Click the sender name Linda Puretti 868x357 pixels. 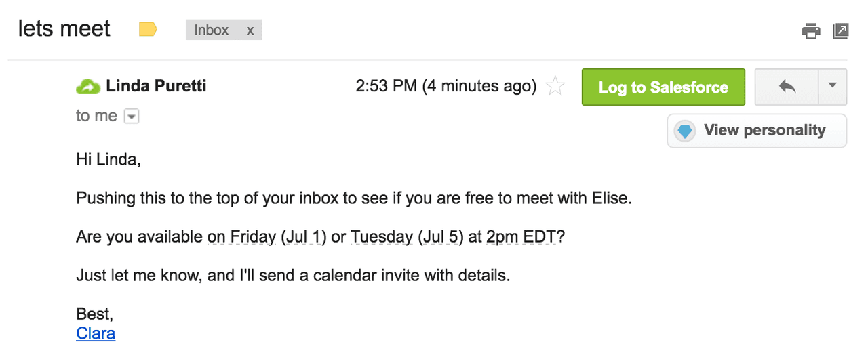click(x=156, y=86)
